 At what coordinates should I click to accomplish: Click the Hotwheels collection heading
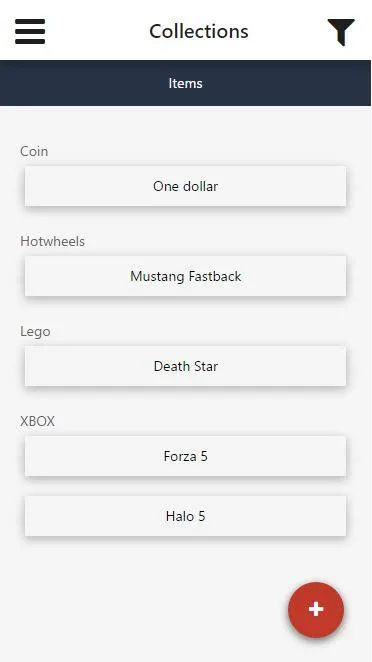coord(52,241)
